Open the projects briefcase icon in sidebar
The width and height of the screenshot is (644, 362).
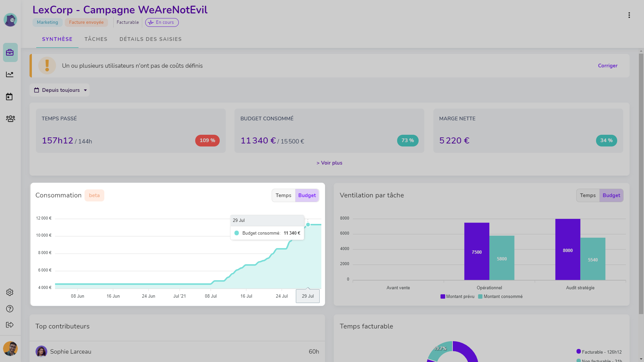[x=10, y=52]
